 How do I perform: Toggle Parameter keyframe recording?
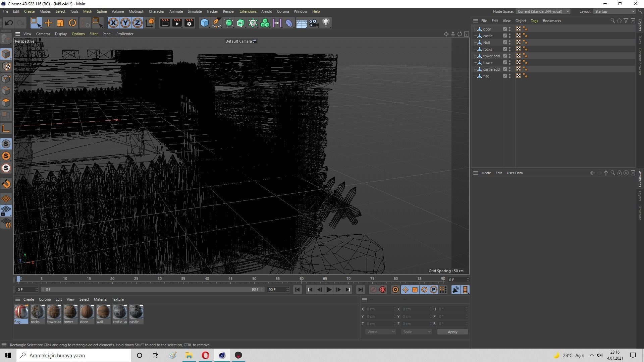pyautogui.click(x=434, y=290)
